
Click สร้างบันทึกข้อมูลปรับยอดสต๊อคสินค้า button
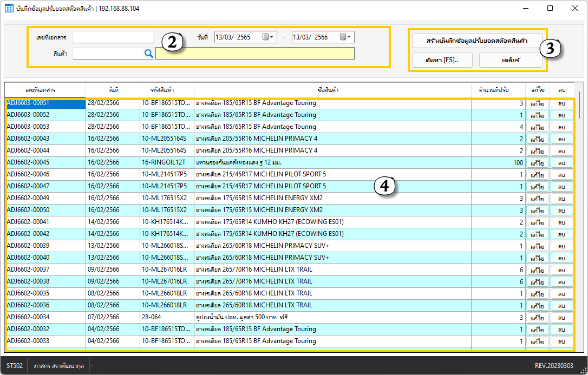pyautogui.click(x=476, y=41)
